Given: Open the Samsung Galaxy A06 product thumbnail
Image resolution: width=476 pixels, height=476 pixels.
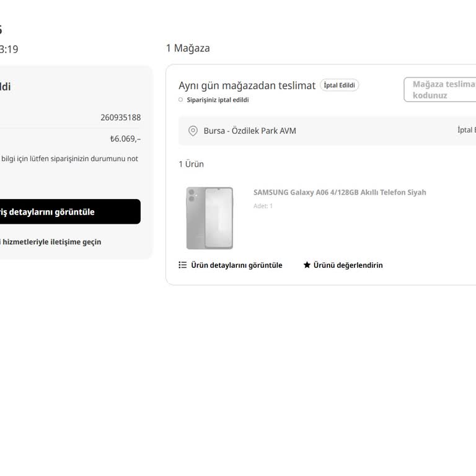Looking at the screenshot, I should 209,218.
